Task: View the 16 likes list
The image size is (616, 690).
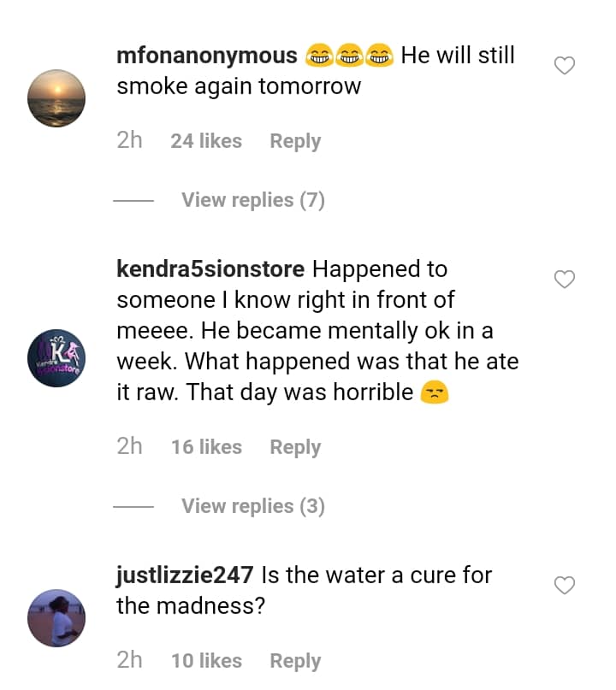Action: coord(206,447)
